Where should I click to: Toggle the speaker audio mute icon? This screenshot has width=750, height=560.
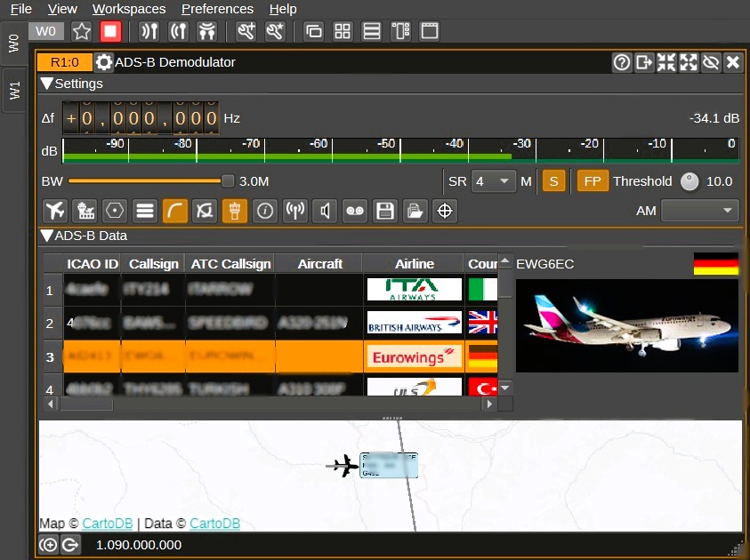pos(326,211)
